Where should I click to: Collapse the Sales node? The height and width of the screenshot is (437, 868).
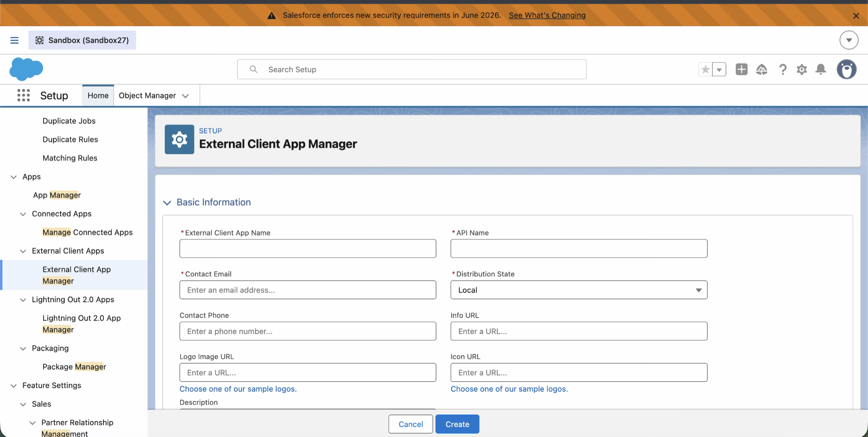(23, 404)
